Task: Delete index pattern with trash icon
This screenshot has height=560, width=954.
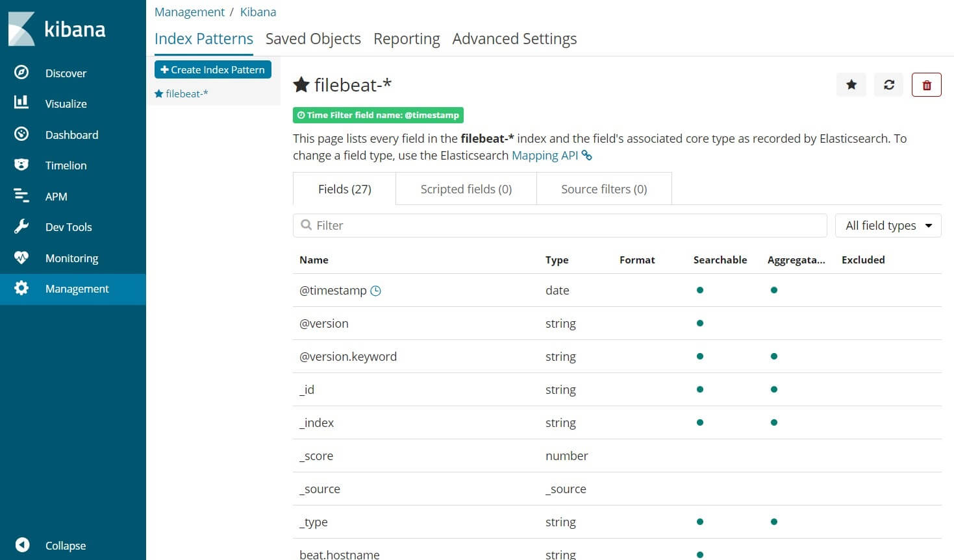Action: [927, 84]
